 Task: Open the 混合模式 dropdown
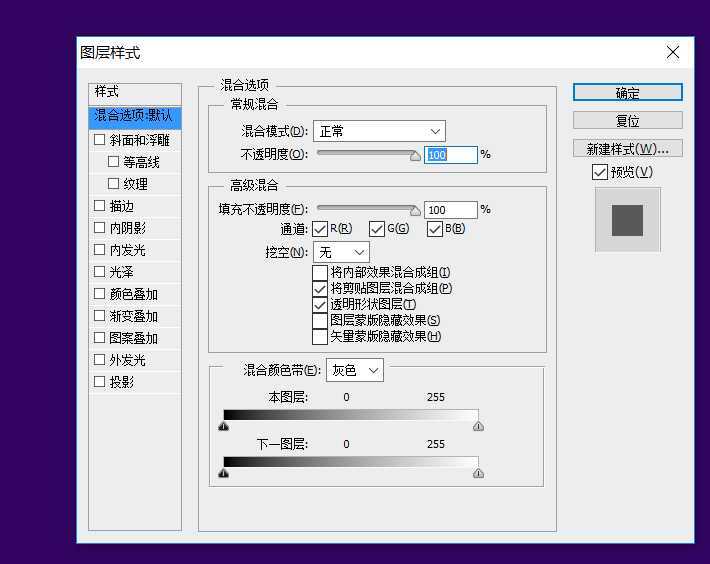[x=379, y=131]
